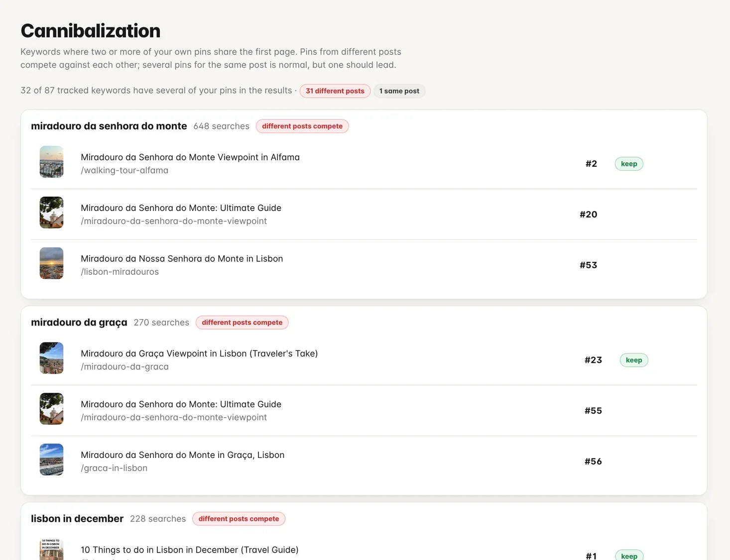Click the keep badge on the #1 pin
Image resolution: width=730 pixels, height=560 pixels.
point(629,556)
